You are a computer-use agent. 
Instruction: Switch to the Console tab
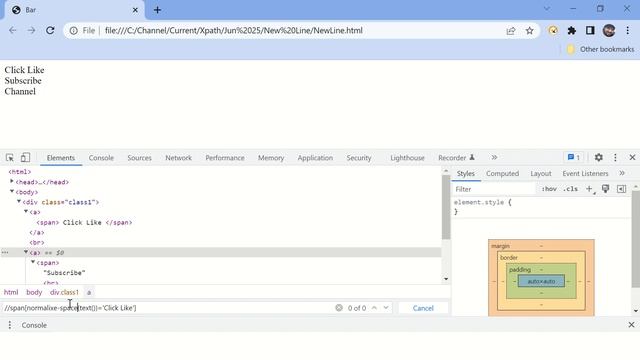[x=101, y=158]
